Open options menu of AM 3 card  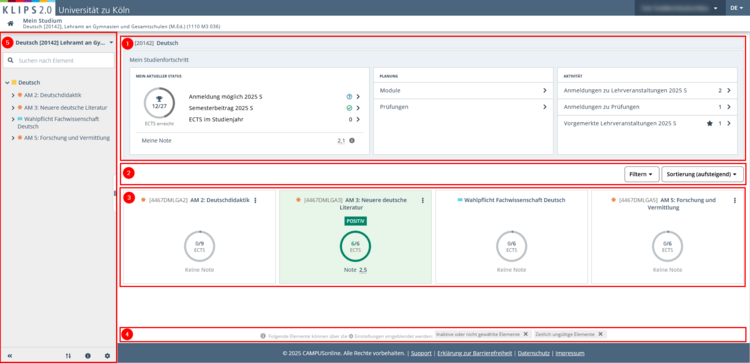click(x=423, y=201)
